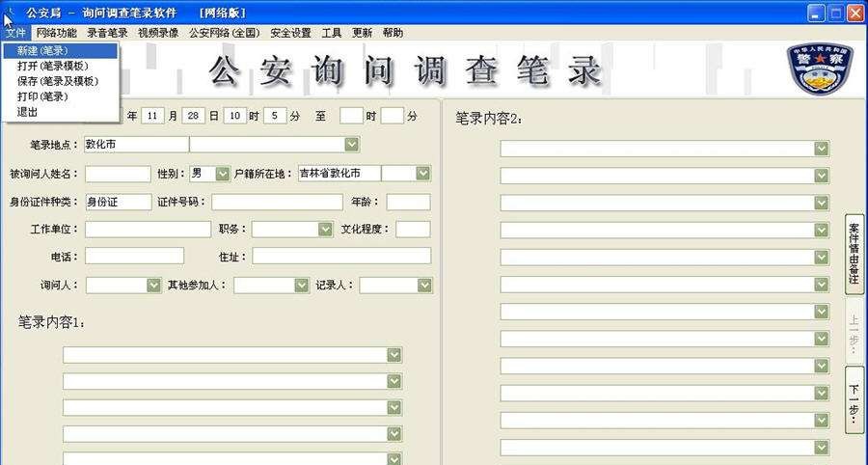
Task: Click the 证件号码 input field
Action: coord(277,202)
